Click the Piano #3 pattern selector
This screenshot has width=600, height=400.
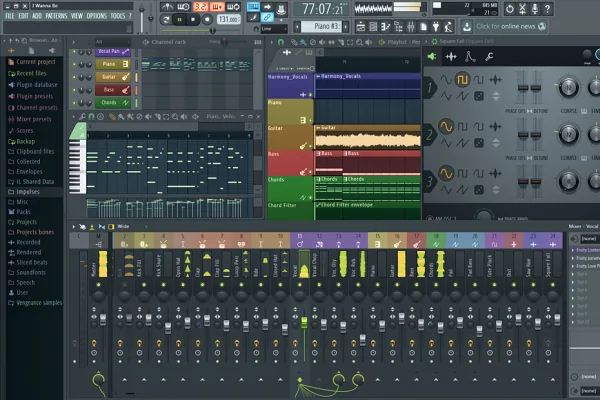pos(321,26)
